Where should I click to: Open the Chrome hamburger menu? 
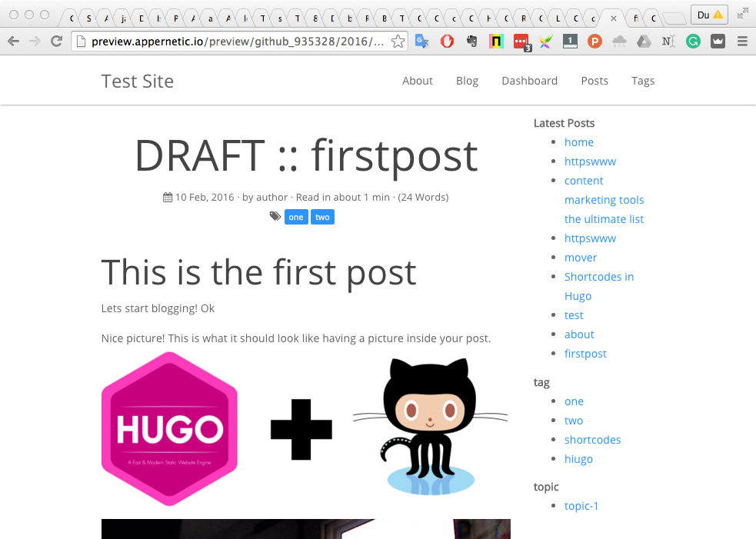coord(742,42)
